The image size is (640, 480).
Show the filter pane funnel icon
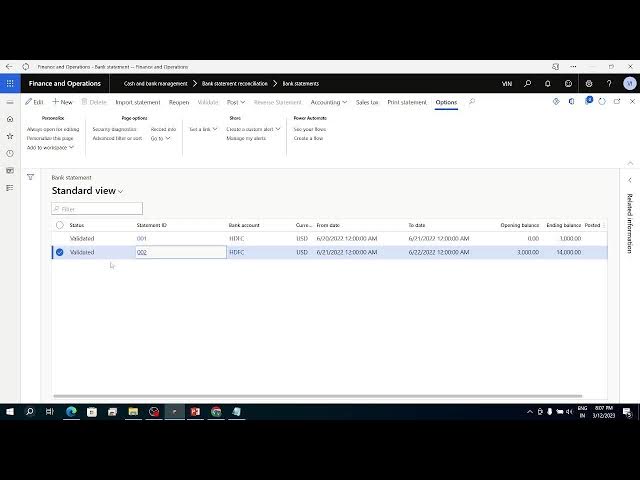click(x=31, y=177)
